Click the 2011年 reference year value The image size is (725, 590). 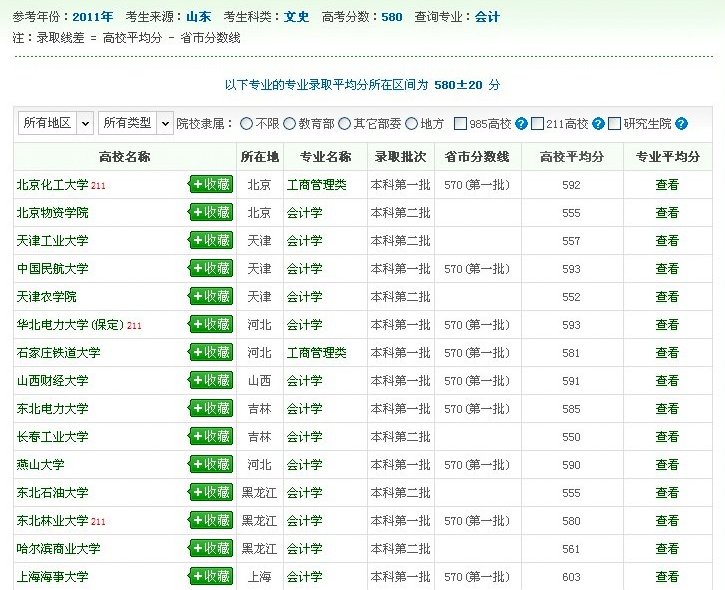tap(92, 17)
